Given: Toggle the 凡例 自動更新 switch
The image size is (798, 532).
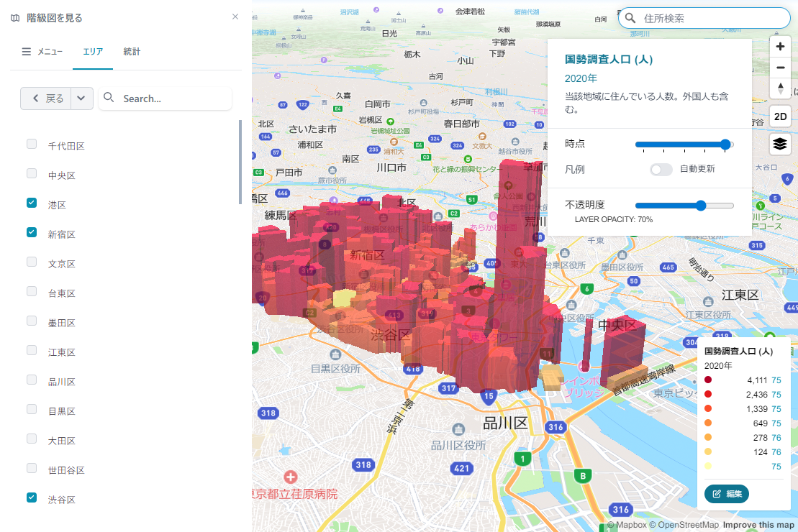Looking at the screenshot, I should click(661, 170).
